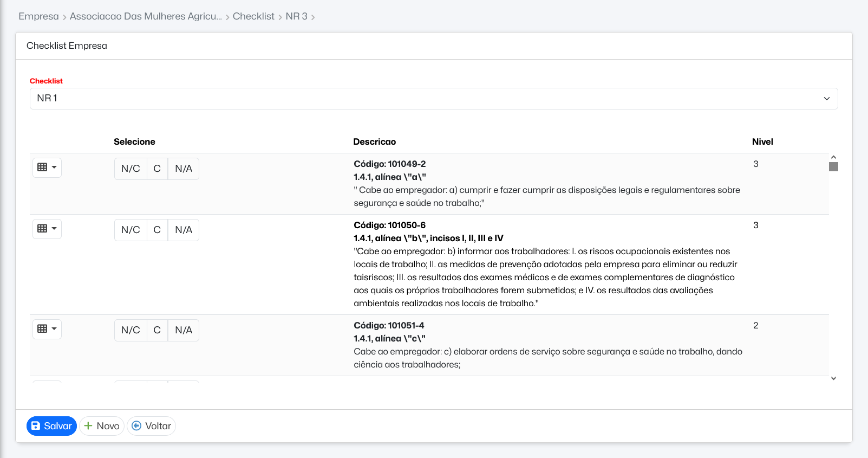The width and height of the screenshot is (868, 458).
Task: Go to Checklist breadcrumb item
Action: 253,16
